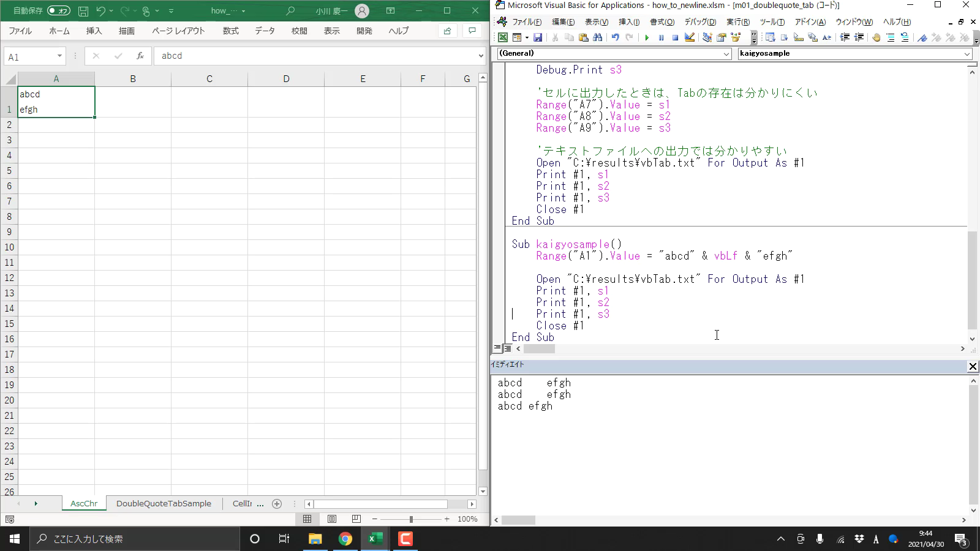Add a new sheet with plus button
Screen dimensions: 980x551
click(x=277, y=504)
